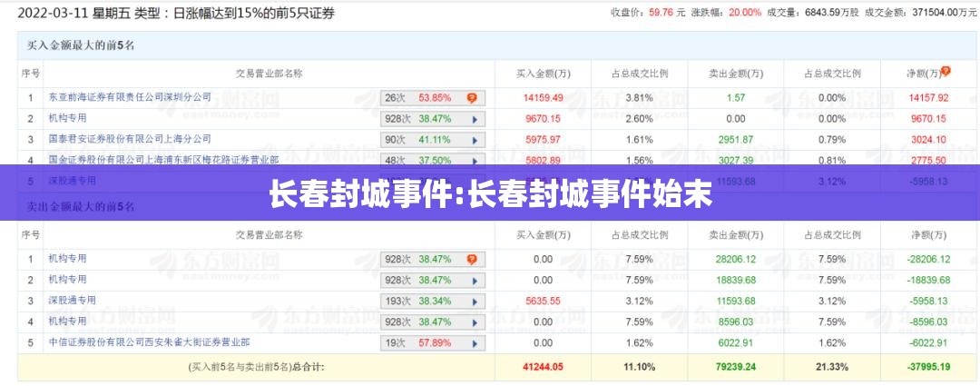Screen dimensions: 980x386
Task: Click the ratio cell 3.81%
Action: coord(640,97)
